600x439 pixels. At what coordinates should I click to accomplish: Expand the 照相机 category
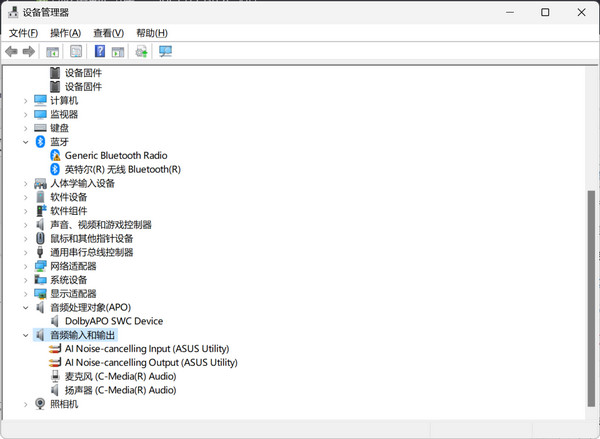tap(26, 404)
